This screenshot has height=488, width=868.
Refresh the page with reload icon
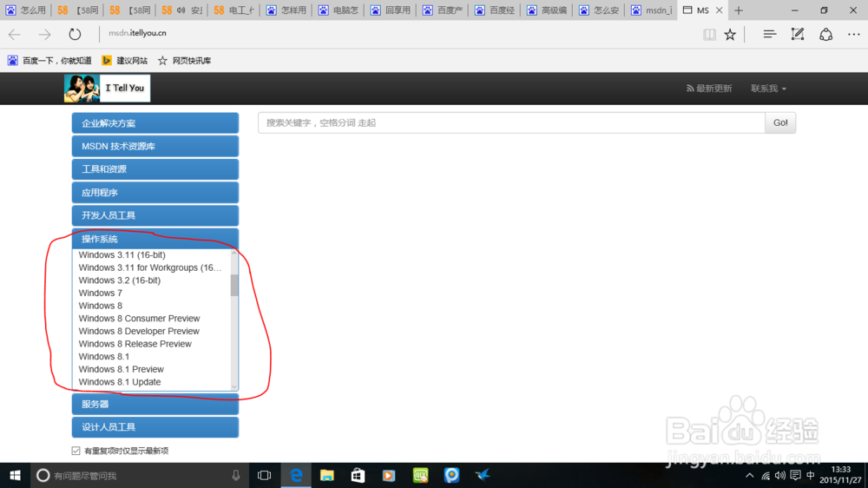(75, 35)
